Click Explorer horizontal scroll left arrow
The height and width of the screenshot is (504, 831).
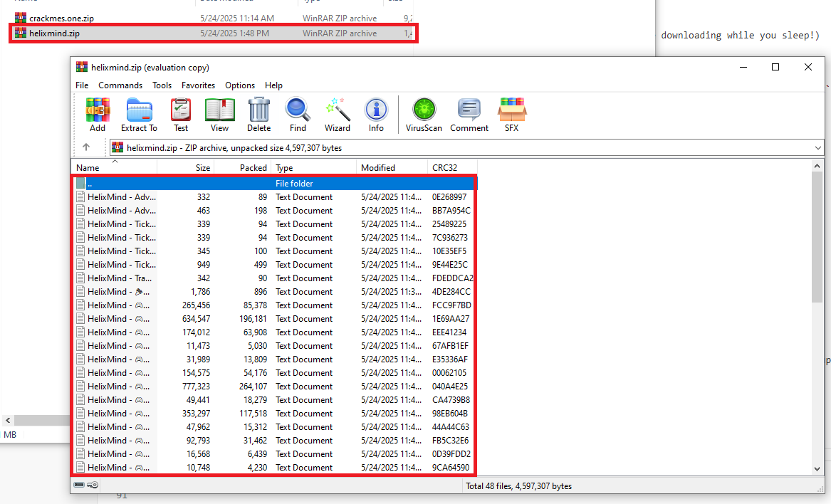point(8,420)
